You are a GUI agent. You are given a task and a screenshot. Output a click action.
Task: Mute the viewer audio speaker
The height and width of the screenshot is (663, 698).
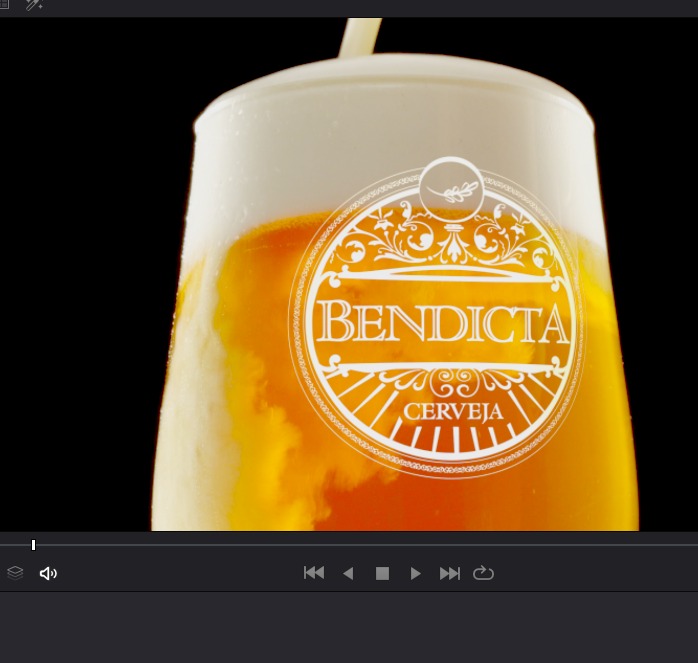click(48, 573)
